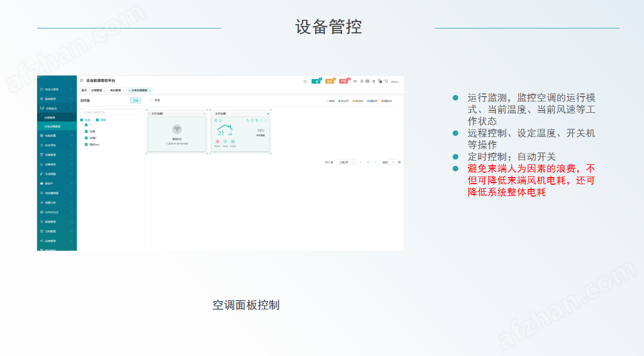Expand the 电能质量 sidebar menu
Image resolution: width=644 pixels, height=356 pixels.
[72, 135]
